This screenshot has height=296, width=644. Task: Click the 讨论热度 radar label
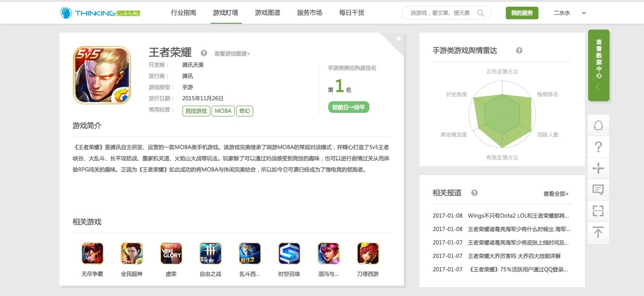(x=457, y=94)
